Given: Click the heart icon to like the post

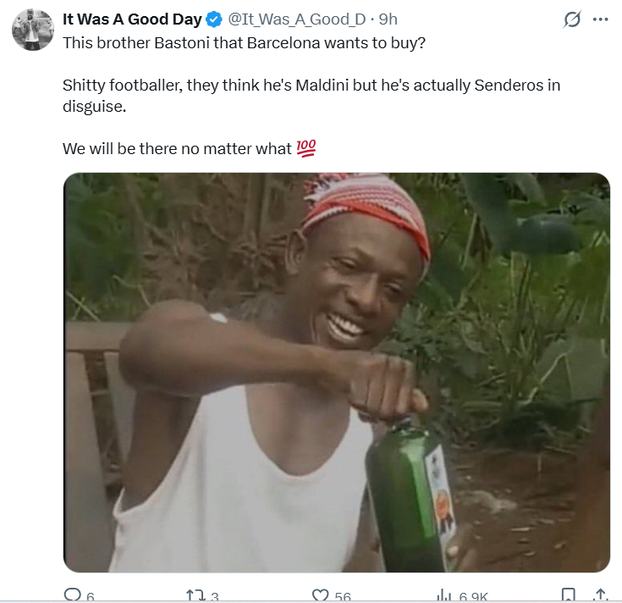Looking at the screenshot, I should coord(320,595).
